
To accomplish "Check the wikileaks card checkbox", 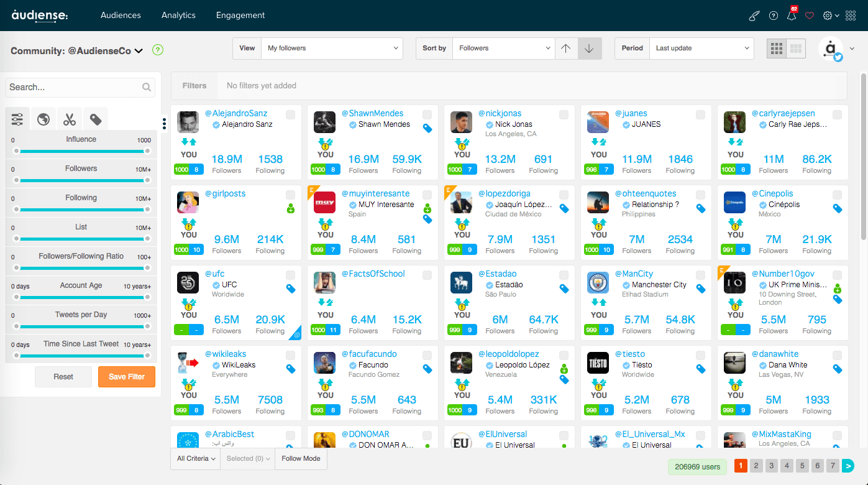I will [290, 355].
